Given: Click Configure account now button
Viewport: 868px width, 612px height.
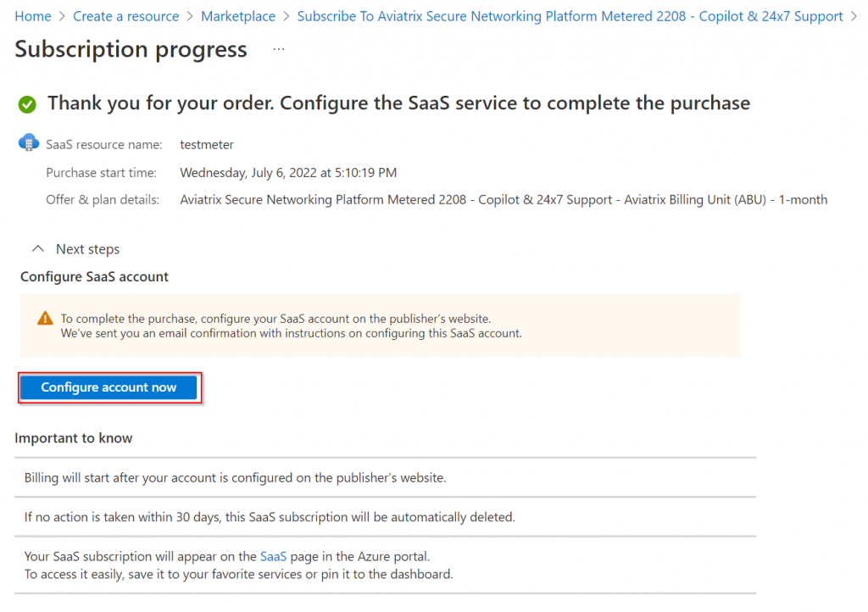Looking at the screenshot, I should pos(109,387).
